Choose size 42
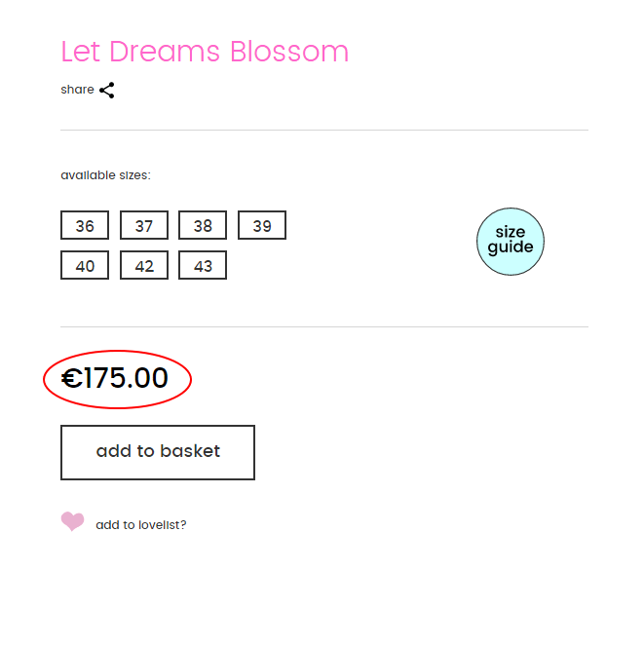644x646 pixels. point(144,266)
